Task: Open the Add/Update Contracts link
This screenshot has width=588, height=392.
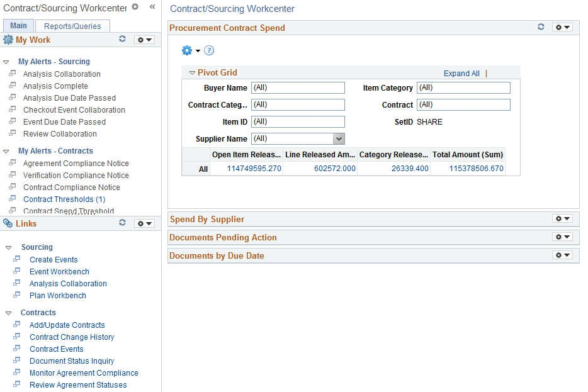Action: pyautogui.click(x=67, y=325)
